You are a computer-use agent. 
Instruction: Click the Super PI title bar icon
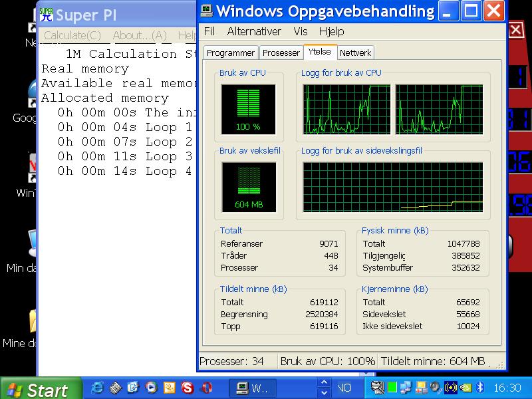click(47, 14)
